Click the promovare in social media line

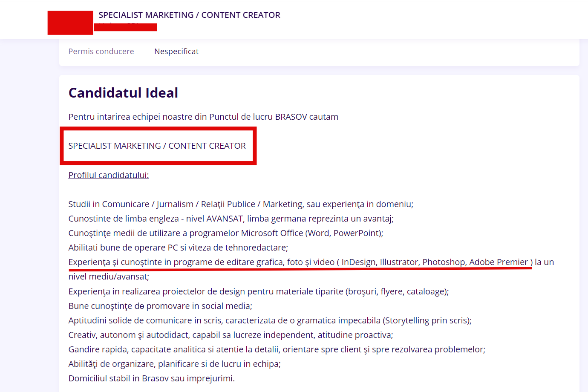[160, 306]
